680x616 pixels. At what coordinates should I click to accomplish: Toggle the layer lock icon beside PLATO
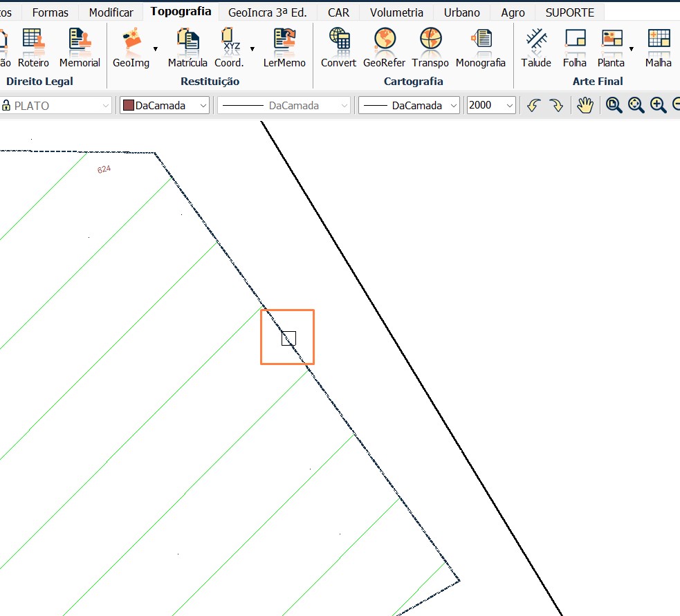8,105
